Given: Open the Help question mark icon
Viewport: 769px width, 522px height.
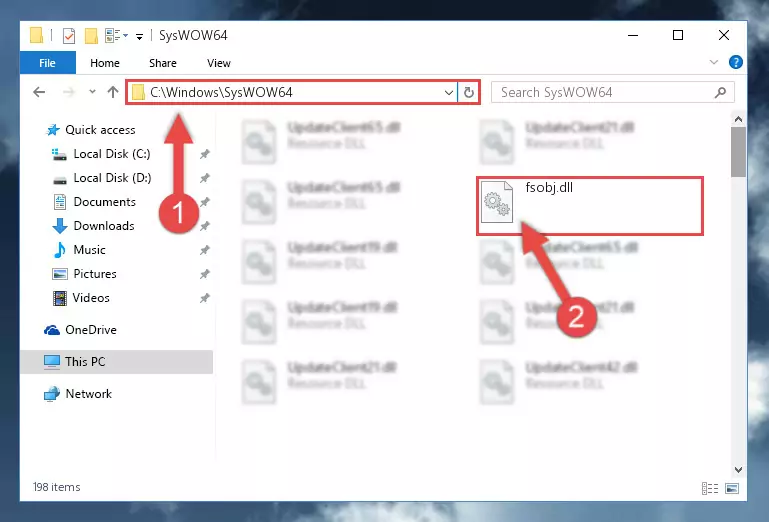Looking at the screenshot, I should pos(736,62).
